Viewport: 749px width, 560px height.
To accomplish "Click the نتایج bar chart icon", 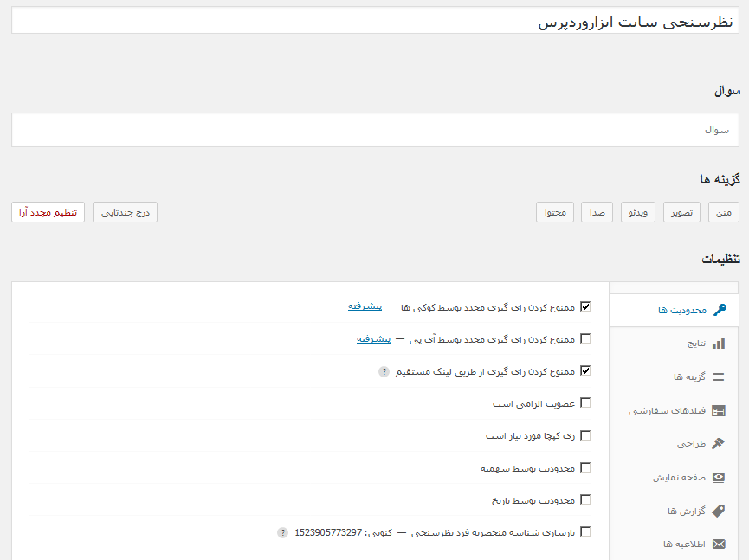I will pyautogui.click(x=719, y=344).
